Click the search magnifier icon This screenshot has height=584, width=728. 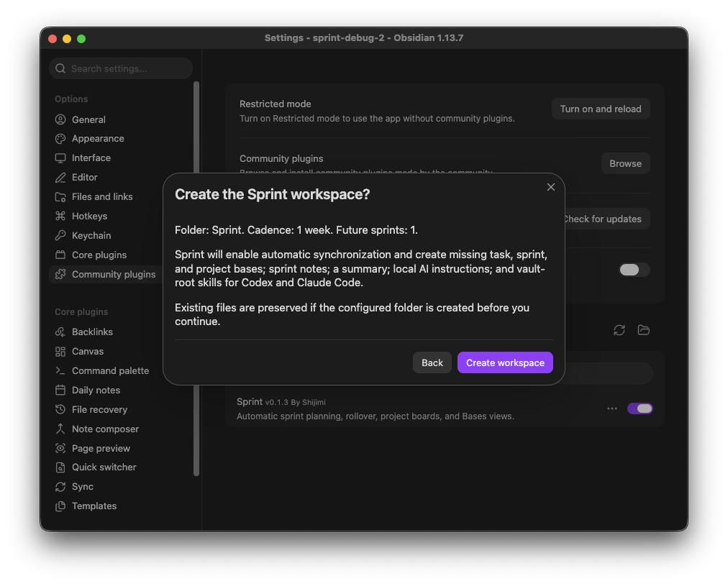click(x=60, y=69)
